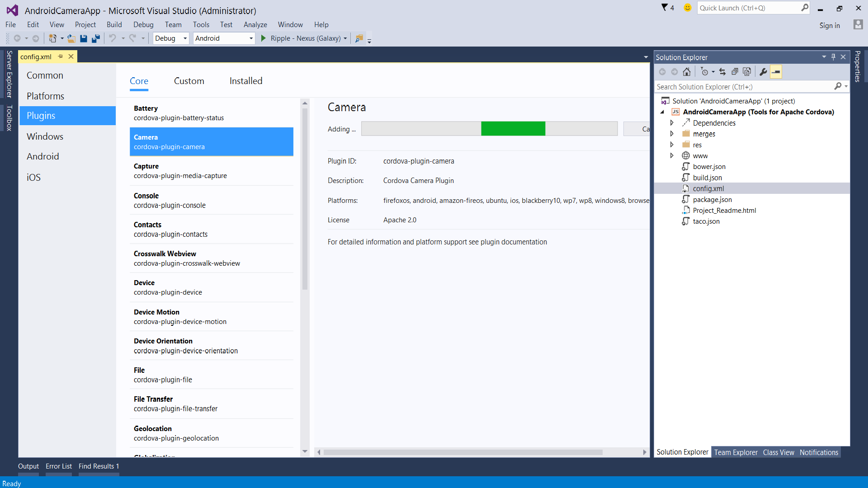Click the plugin list vertical scrollbar thumb
Image resolution: width=868 pixels, height=488 pixels.
pos(305,199)
